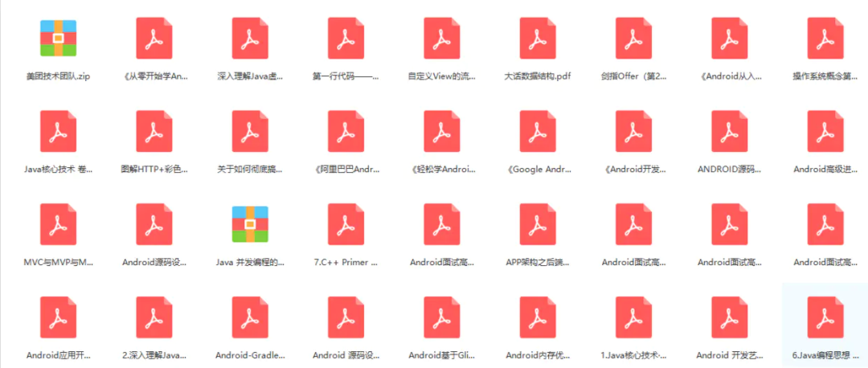
Task: Click the file name 2.深入理解Java...
Action: click(x=154, y=355)
